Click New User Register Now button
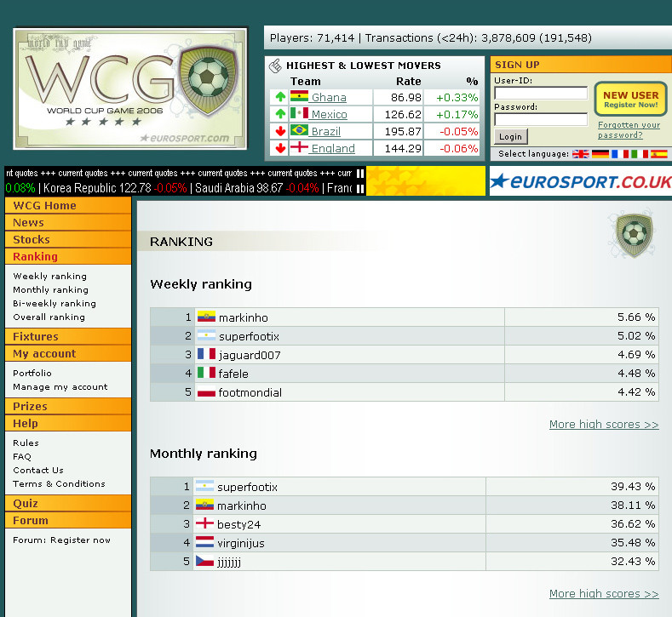 [x=630, y=100]
